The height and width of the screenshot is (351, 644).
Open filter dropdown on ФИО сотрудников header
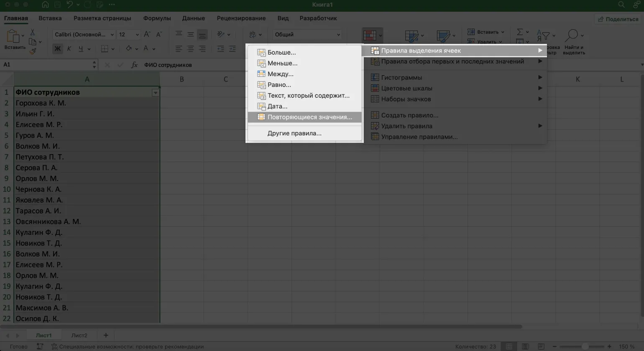[156, 93]
